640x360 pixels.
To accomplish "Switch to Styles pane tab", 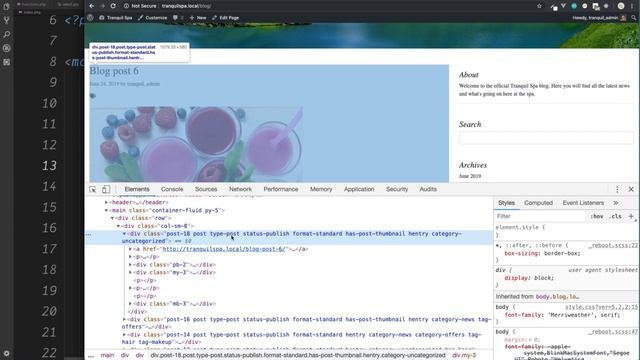I will (506, 203).
